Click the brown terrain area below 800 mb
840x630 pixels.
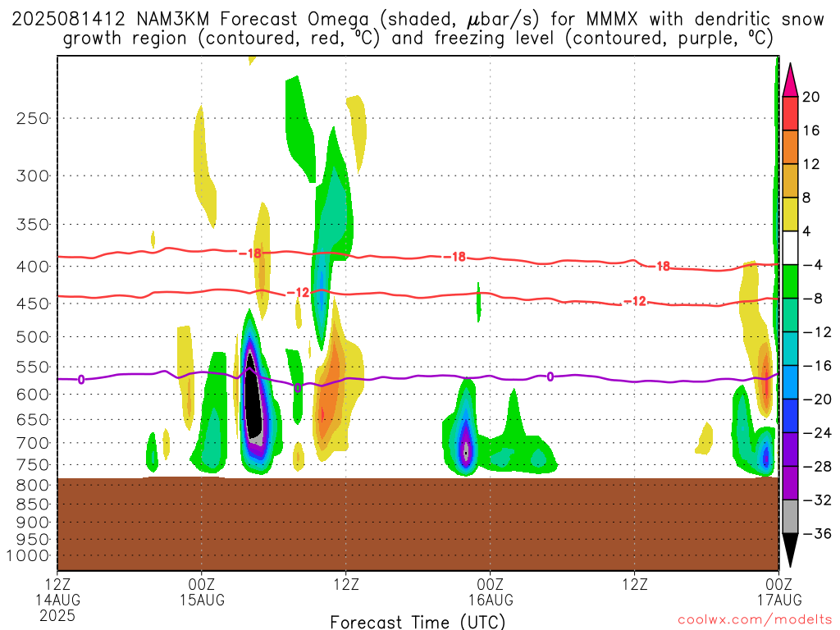[418, 524]
